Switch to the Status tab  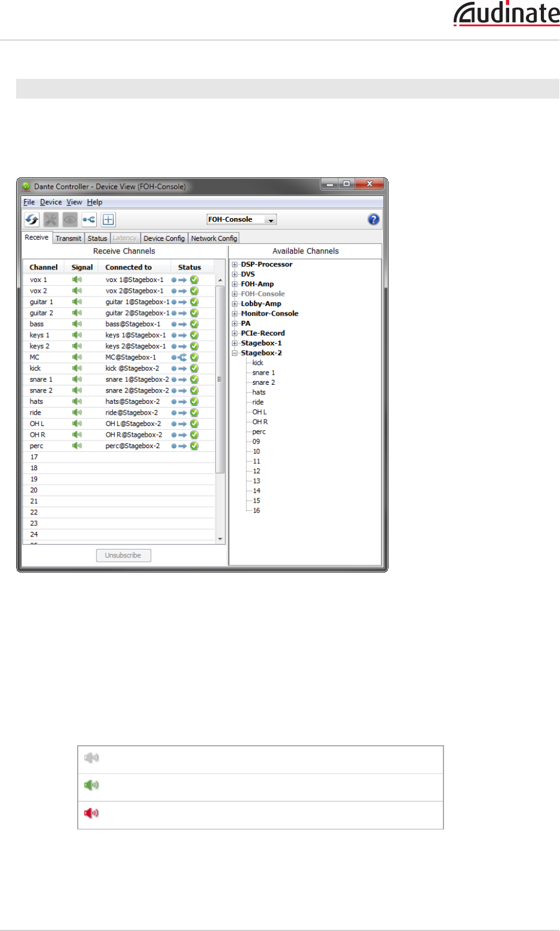97,238
